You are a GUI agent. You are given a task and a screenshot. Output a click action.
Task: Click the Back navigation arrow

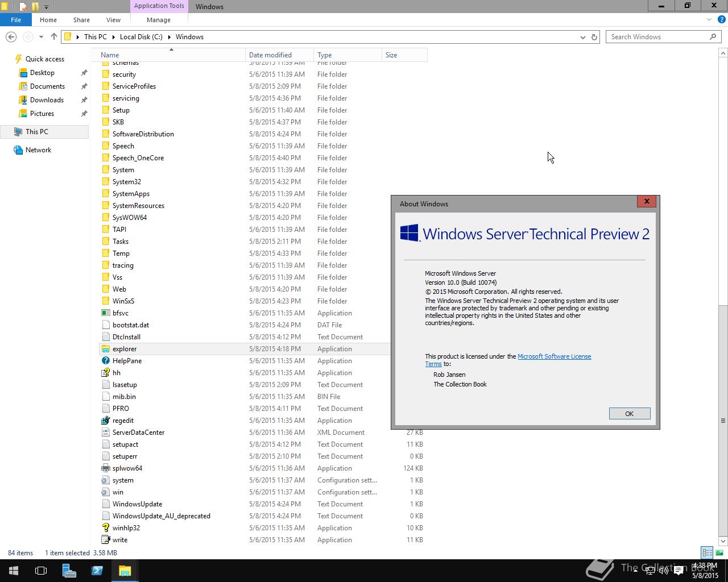[x=11, y=37]
